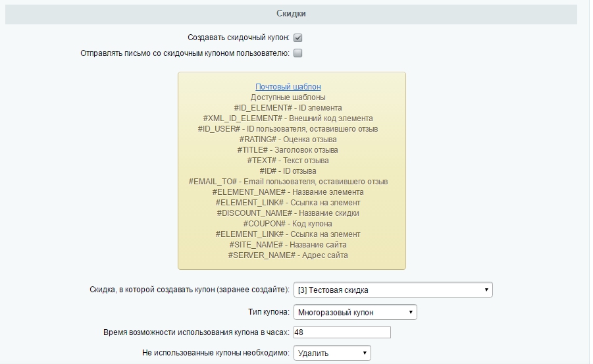This screenshot has width=593, height=364.
Task: Click the #RATING# Оценка отзыва line
Action: (288, 140)
